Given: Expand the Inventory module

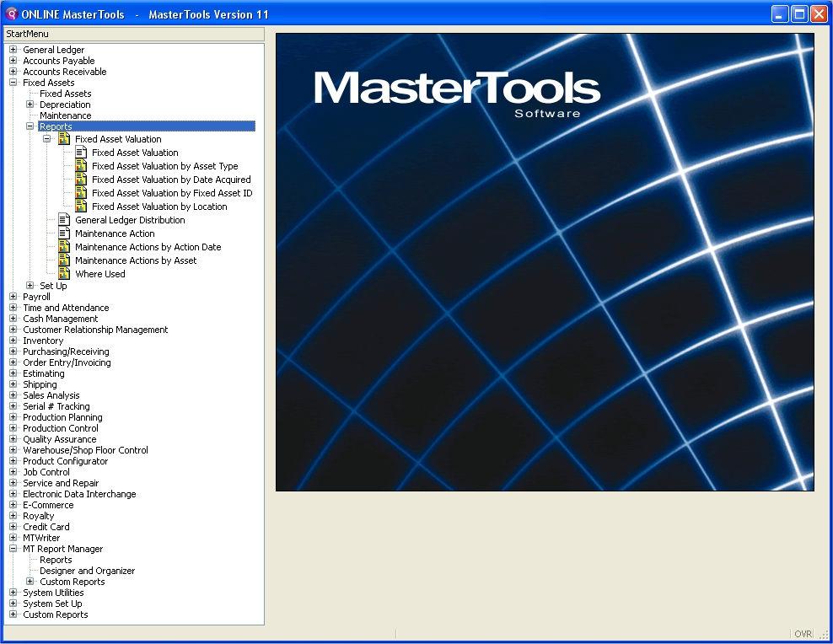Looking at the screenshot, I should tap(13, 341).
